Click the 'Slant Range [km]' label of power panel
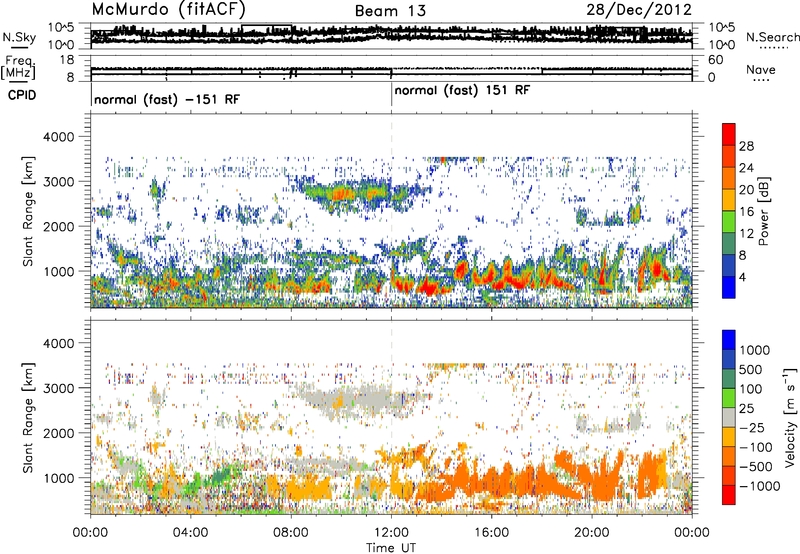Viewport: 800px width, 554px height. tap(28, 211)
